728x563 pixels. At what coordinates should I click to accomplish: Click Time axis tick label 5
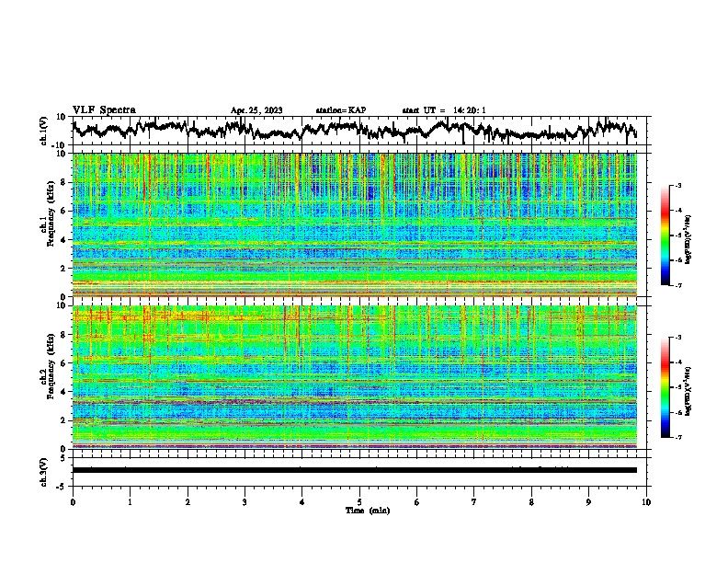359,502
